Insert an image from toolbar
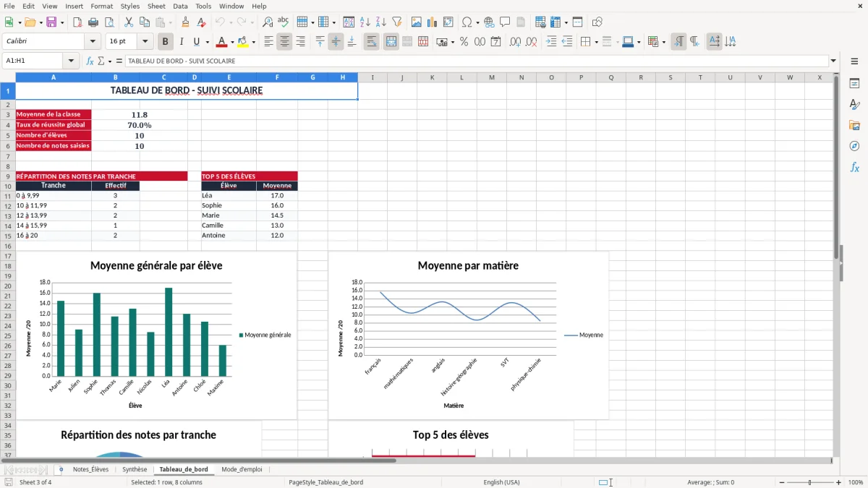868x488 pixels. pyautogui.click(x=417, y=22)
